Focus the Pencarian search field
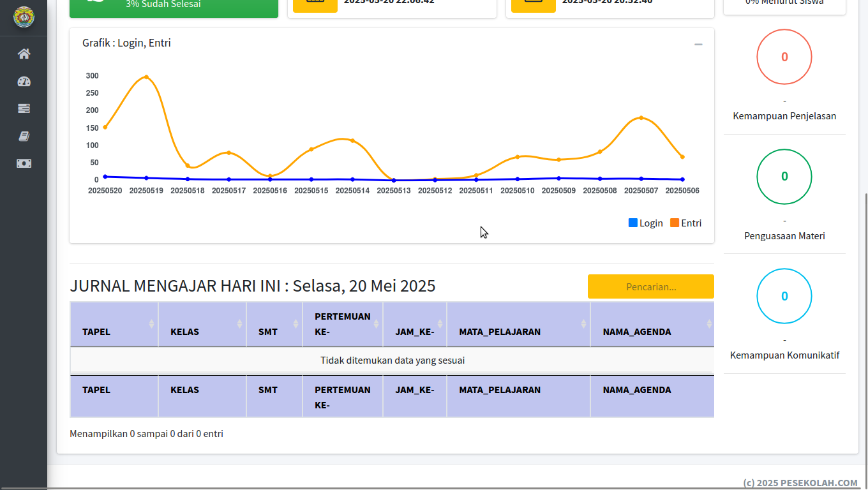 651,286
